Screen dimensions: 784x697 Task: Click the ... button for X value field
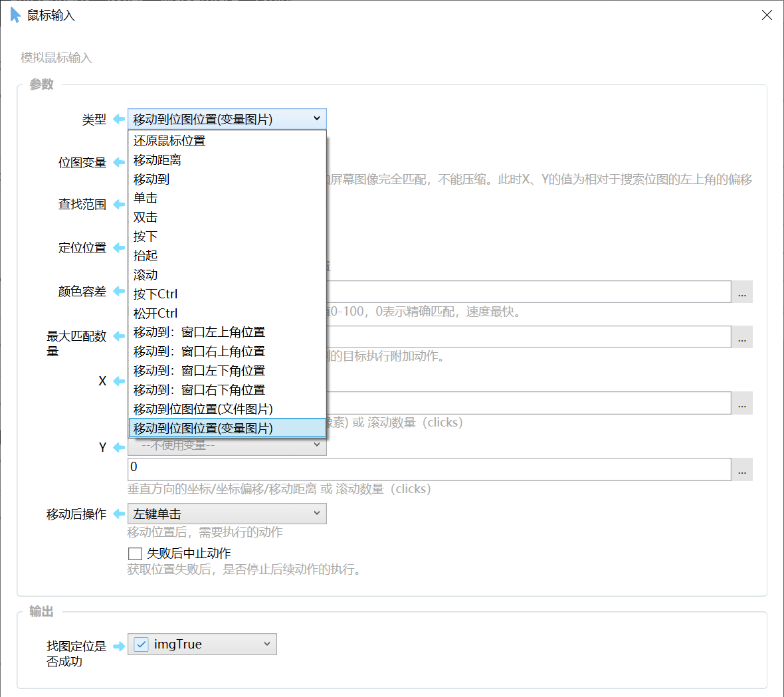coord(742,403)
